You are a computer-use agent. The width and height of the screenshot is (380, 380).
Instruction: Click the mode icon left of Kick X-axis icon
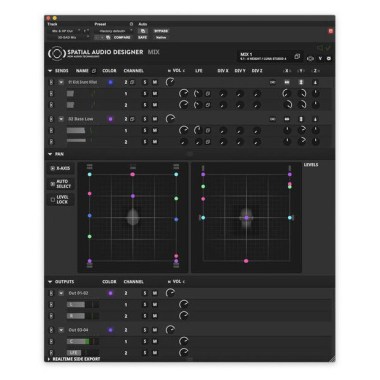tap(273, 82)
